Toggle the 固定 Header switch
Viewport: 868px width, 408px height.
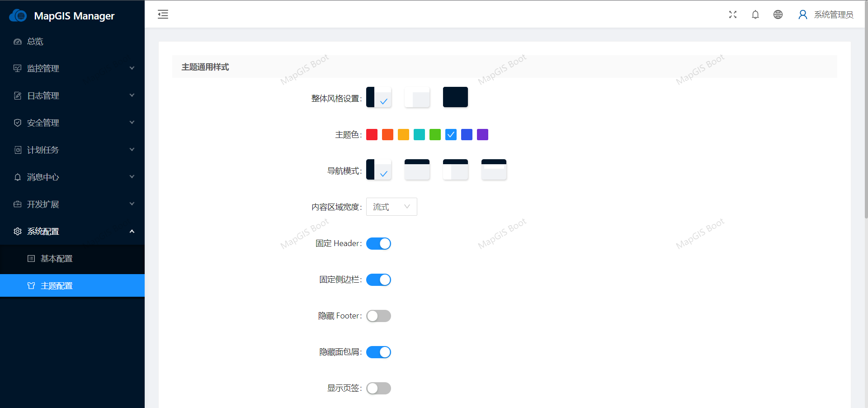378,243
